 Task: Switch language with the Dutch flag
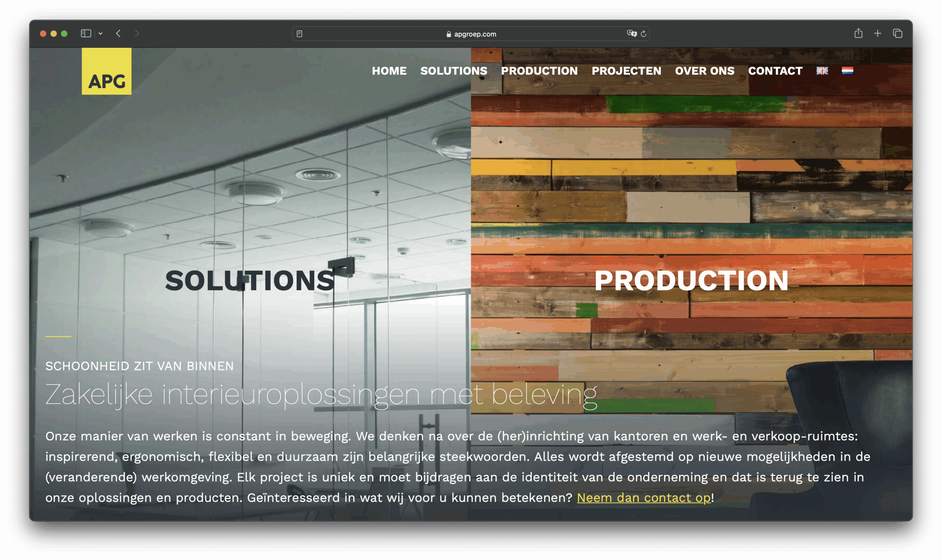click(847, 71)
